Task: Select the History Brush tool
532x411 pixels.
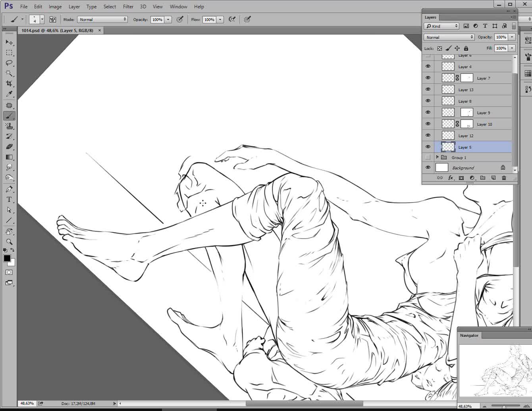Action: [9, 136]
